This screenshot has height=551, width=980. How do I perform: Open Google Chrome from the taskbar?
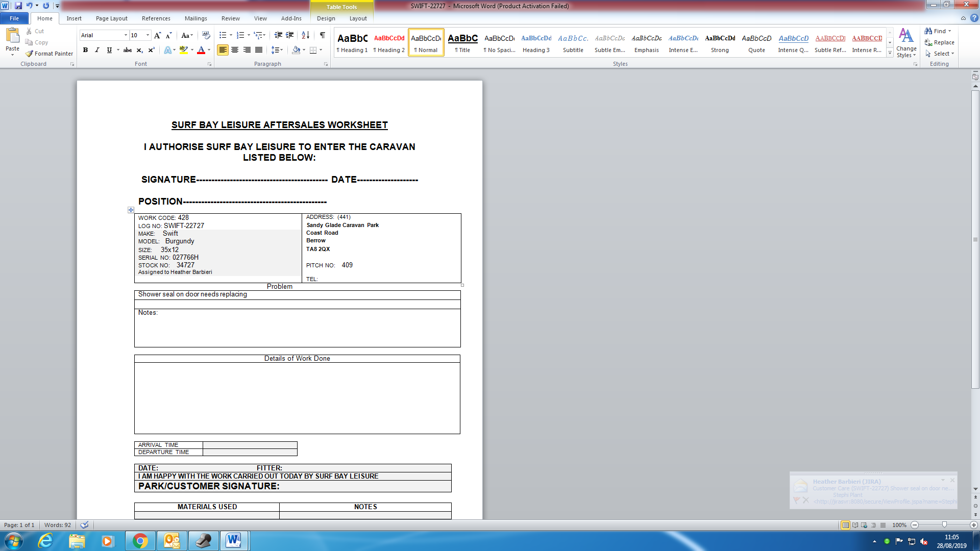pos(140,541)
